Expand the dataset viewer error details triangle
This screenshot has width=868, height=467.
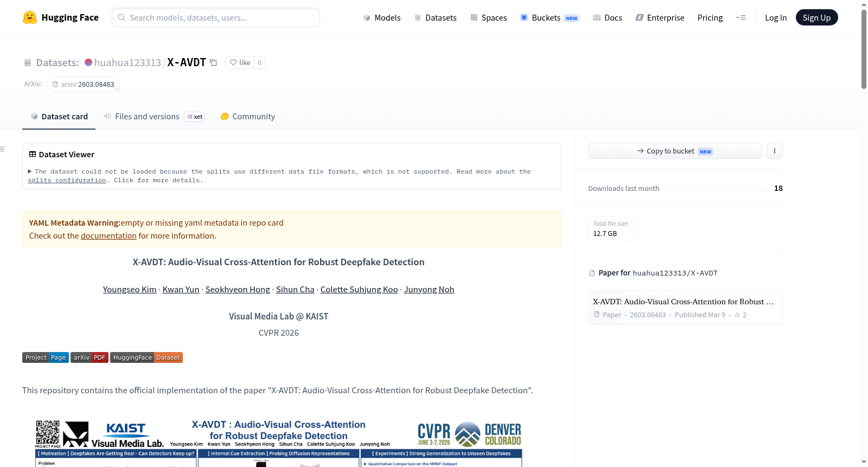click(30, 171)
